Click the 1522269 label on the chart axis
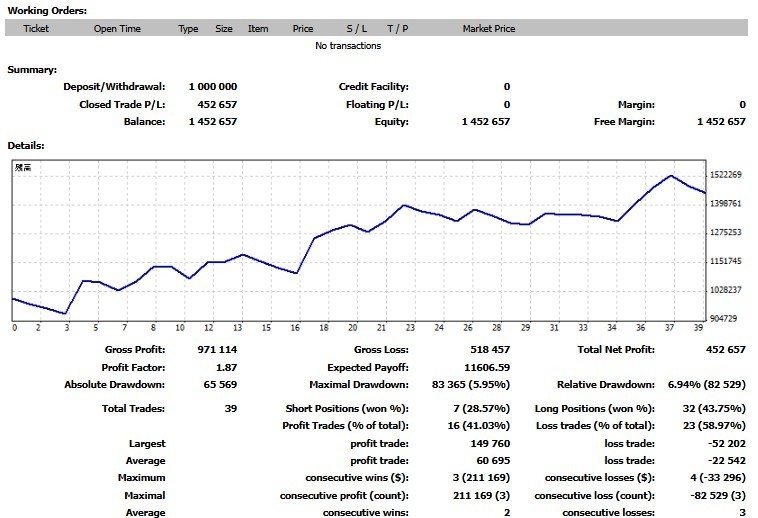The image size is (758, 518). tap(725, 175)
